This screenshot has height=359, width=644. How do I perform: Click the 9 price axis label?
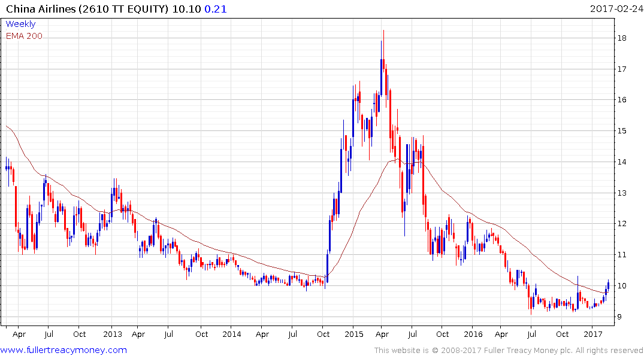pyautogui.click(x=620, y=317)
